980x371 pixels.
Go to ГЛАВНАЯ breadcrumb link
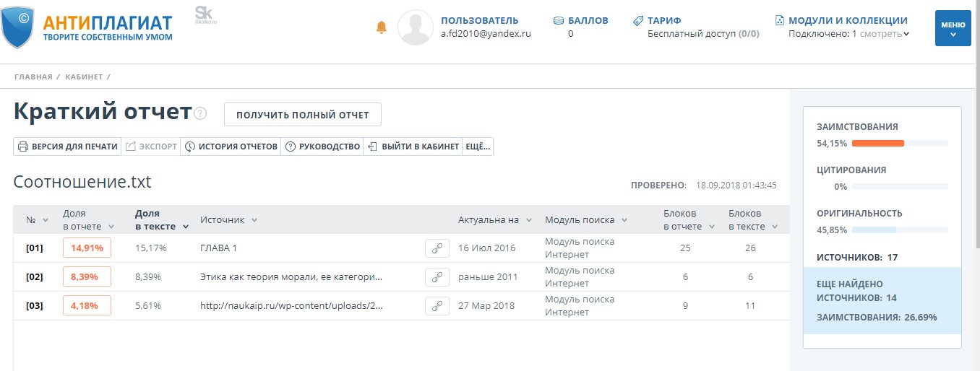pyautogui.click(x=33, y=77)
